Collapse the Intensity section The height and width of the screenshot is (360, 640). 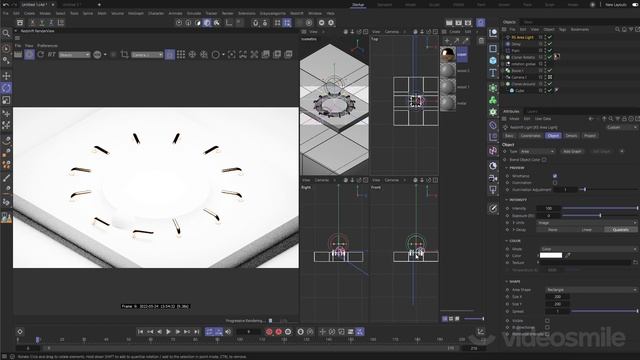tap(507, 200)
